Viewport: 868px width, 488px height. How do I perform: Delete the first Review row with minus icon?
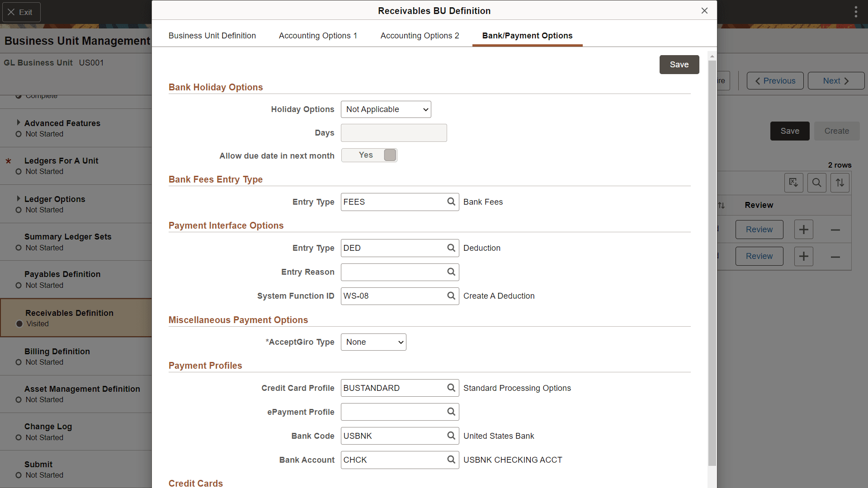point(835,229)
